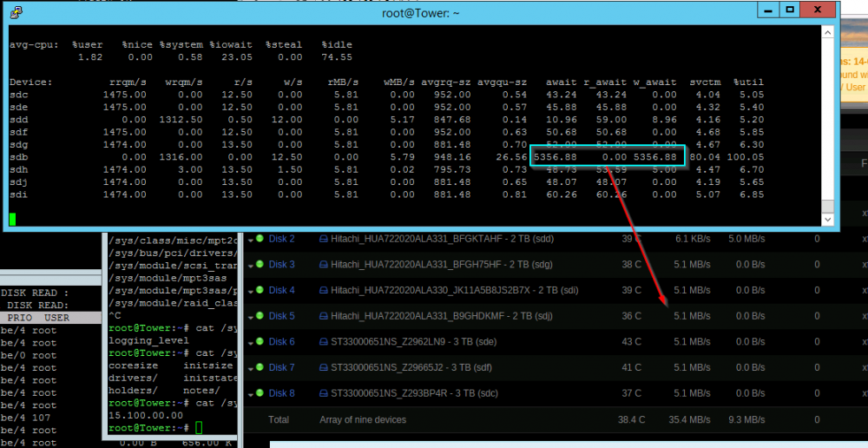Click the 9.3 MB/s total write value

(747, 419)
